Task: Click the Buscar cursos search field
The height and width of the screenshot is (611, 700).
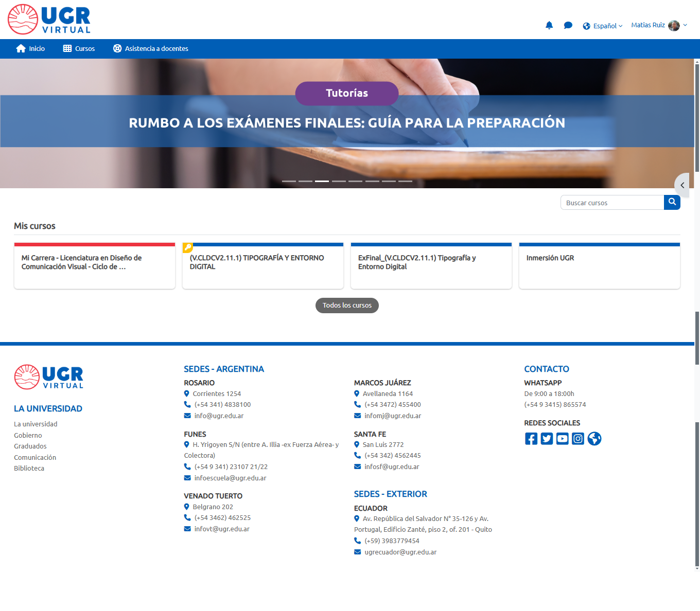Action: (x=612, y=203)
